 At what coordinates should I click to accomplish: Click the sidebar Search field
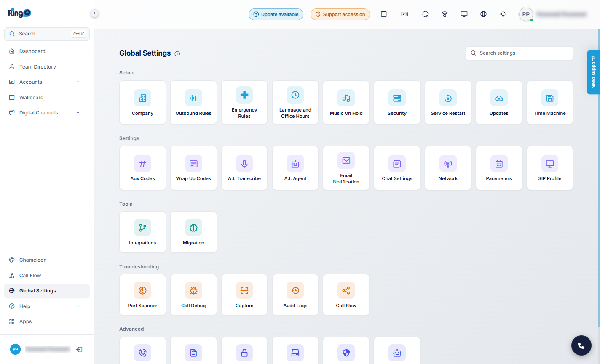[47, 34]
